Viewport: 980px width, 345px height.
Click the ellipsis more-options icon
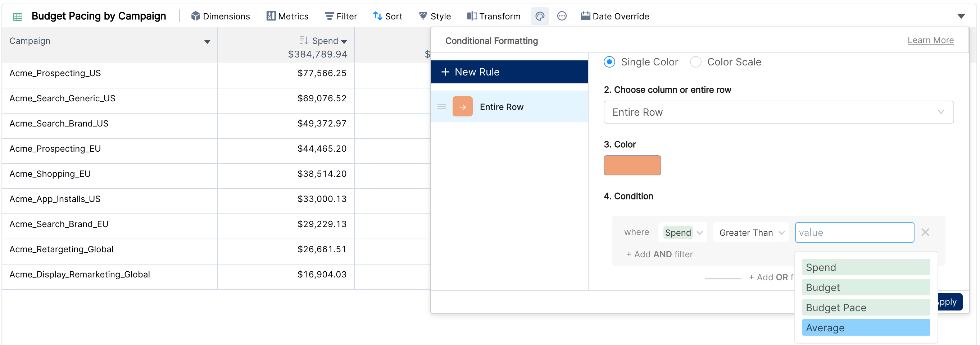(x=562, y=16)
